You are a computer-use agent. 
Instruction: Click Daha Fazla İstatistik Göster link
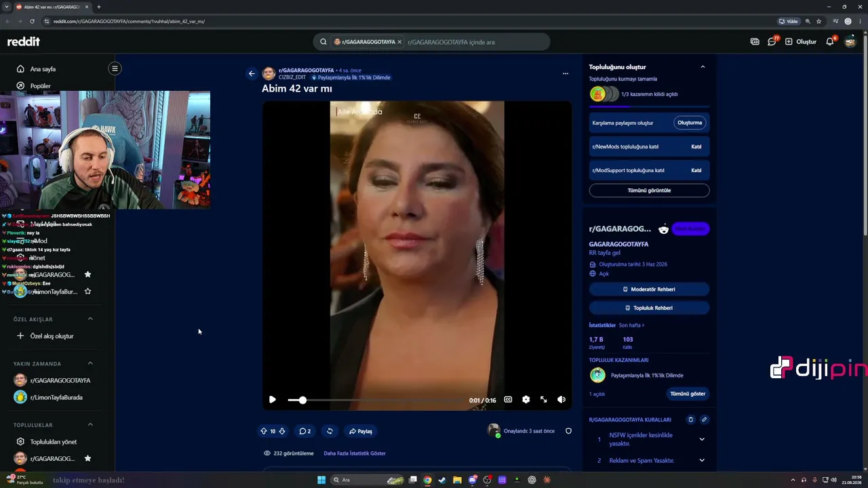coord(355,453)
